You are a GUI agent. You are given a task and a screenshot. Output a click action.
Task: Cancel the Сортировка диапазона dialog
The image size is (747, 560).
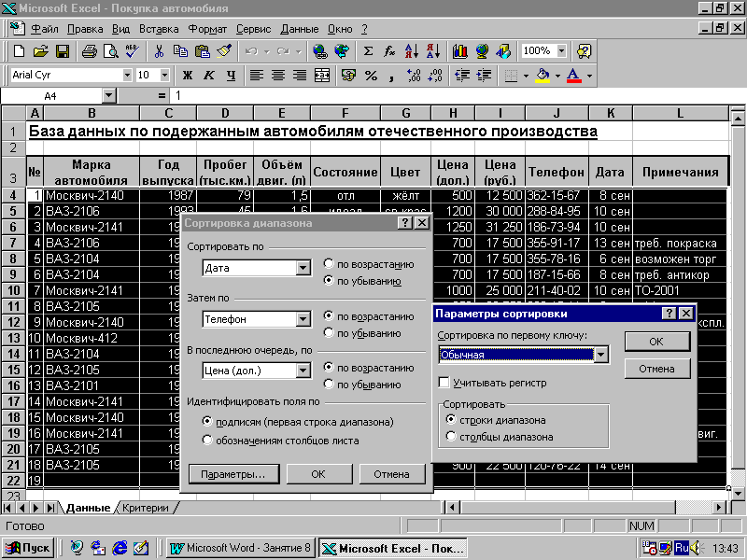[391, 474]
